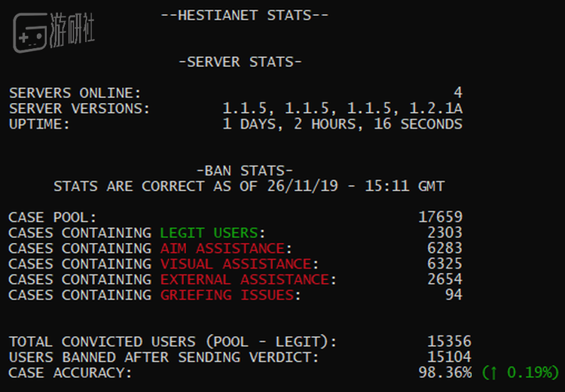Click the stats timestamp 26/11/19 line
565x392 pixels.
point(249,186)
